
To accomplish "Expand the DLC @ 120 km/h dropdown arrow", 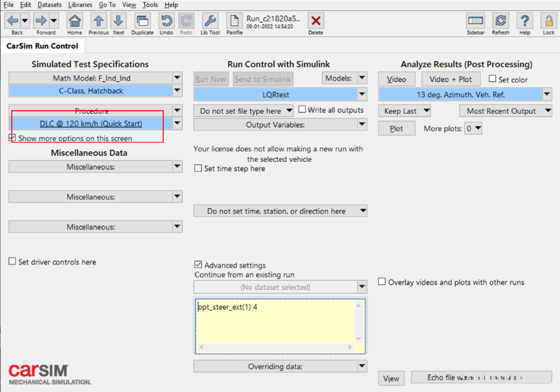I will pyautogui.click(x=177, y=123).
